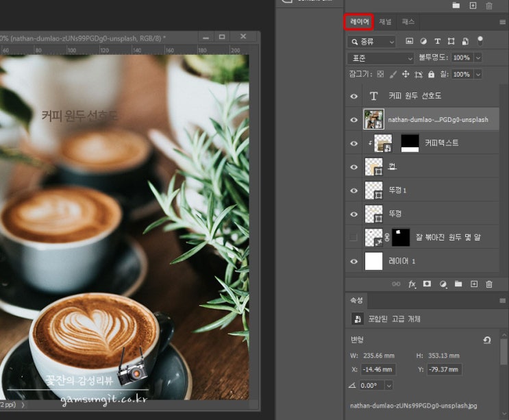The image size is (509, 420).
Task: Open the layer filter 종류 dropdown
Action: click(x=372, y=42)
